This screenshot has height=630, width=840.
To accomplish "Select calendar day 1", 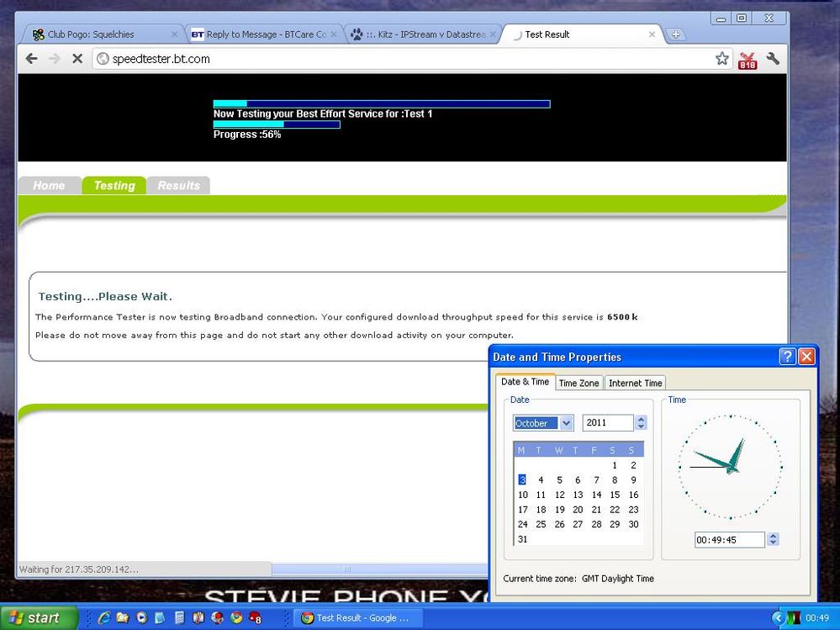I will (x=615, y=465).
